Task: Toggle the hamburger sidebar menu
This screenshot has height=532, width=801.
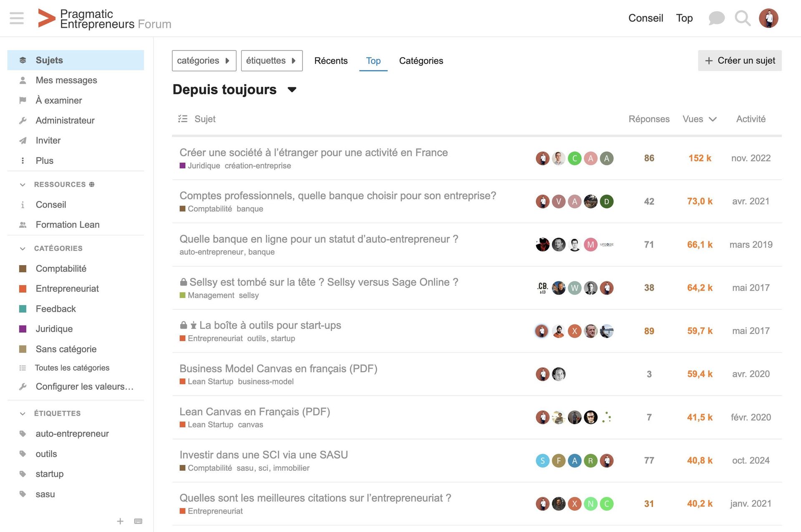Action: [17, 18]
